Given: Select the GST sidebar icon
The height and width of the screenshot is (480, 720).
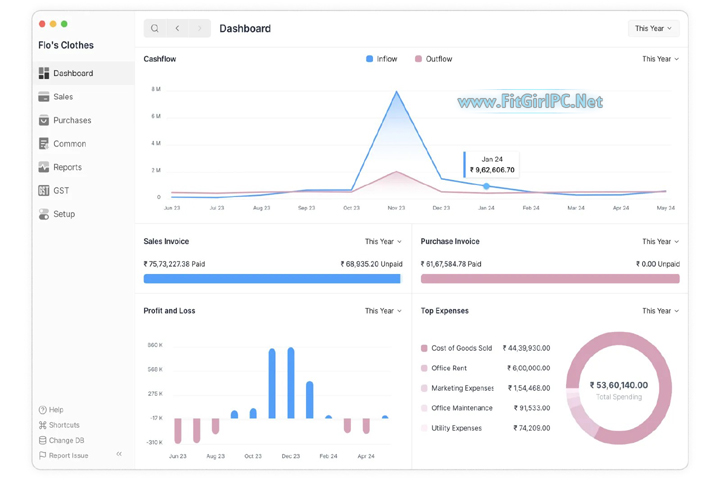Looking at the screenshot, I should (44, 190).
